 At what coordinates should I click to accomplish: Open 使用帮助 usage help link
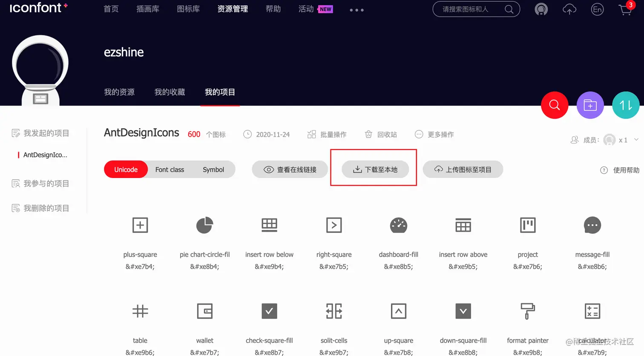click(x=620, y=170)
